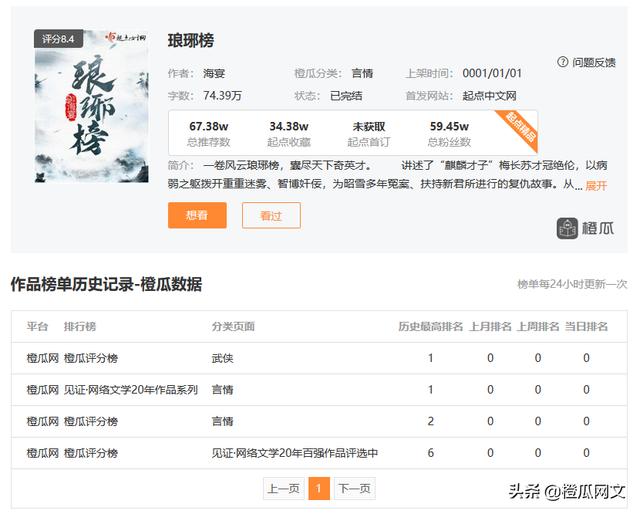Click the 上架时间 value 0001/01/01
Screen dimensions: 640x514
(x=492, y=73)
